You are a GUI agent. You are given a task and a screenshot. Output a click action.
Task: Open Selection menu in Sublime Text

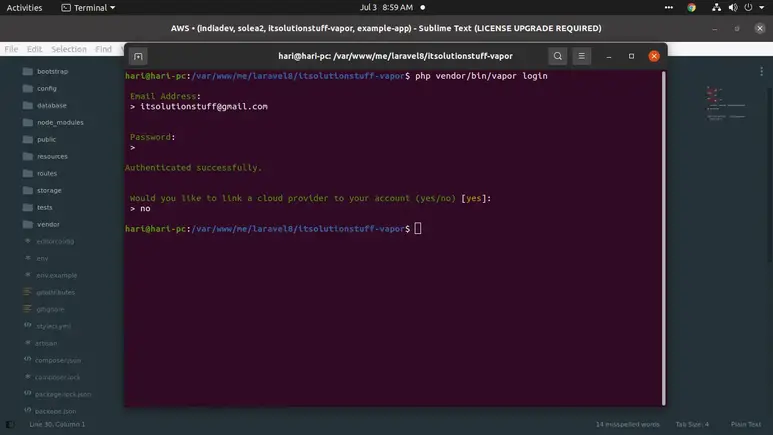[x=69, y=49]
